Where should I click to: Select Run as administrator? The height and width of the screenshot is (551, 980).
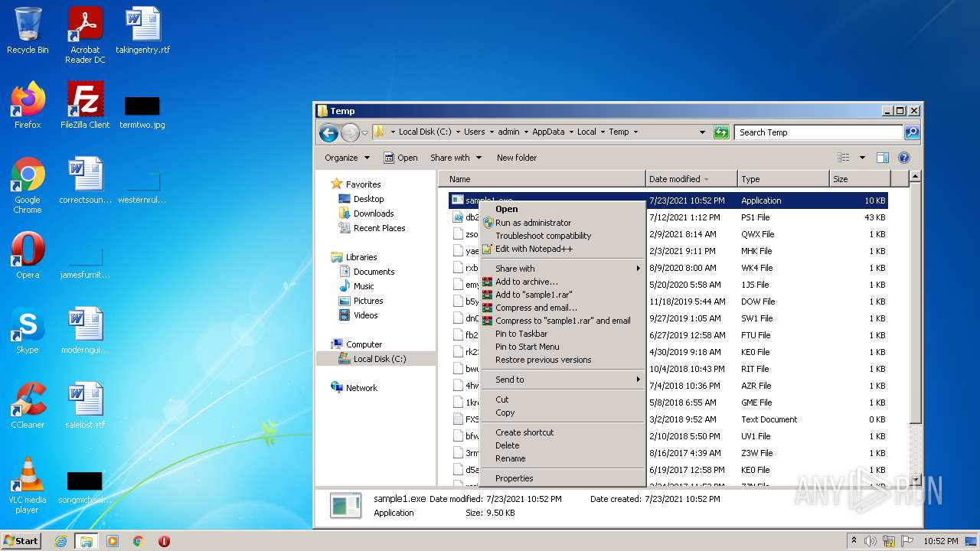(563, 223)
